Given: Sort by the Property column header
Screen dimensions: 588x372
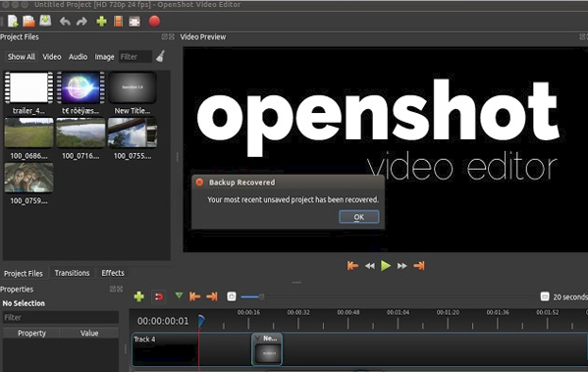Looking at the screenshot, I should click(x=31, y=333).
